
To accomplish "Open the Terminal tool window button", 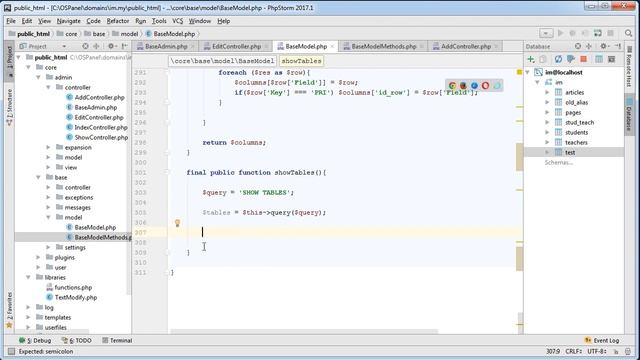I will click(117, 340).
